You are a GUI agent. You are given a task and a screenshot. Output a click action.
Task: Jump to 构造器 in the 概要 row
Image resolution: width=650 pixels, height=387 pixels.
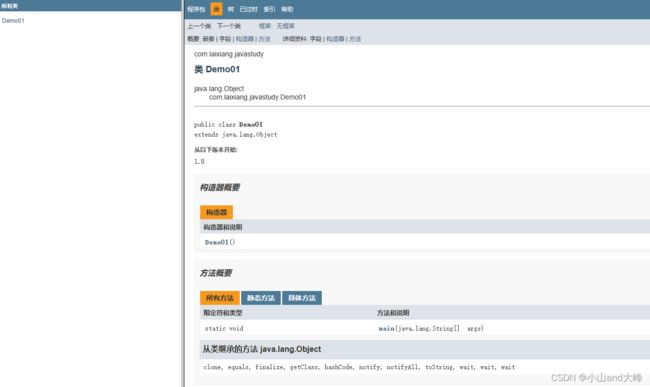[x=245, y=39]
